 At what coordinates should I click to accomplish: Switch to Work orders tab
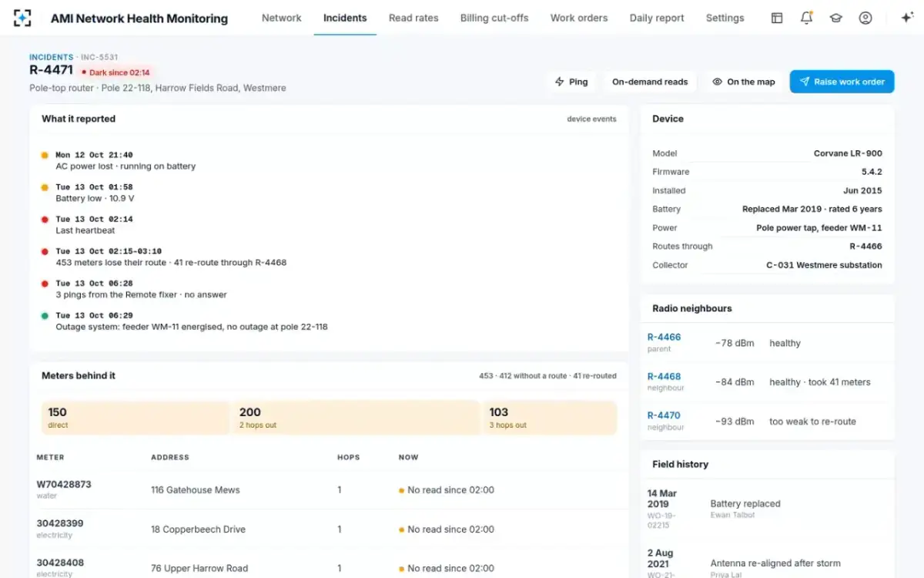pos(579,18)
